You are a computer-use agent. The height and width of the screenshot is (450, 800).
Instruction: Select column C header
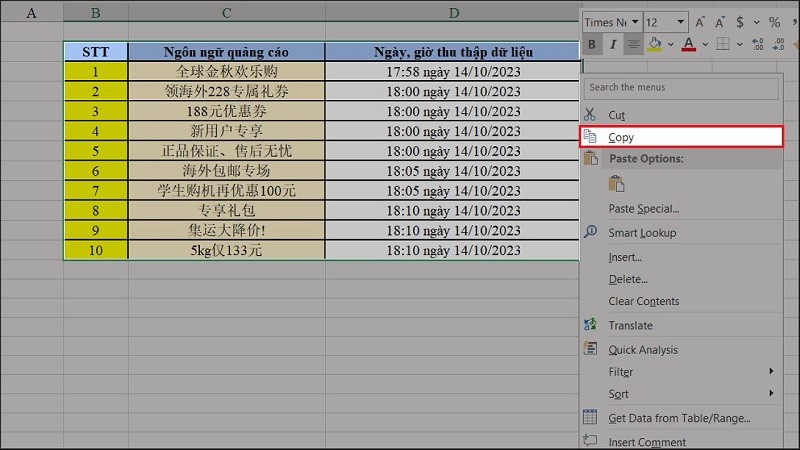(227, 12)
